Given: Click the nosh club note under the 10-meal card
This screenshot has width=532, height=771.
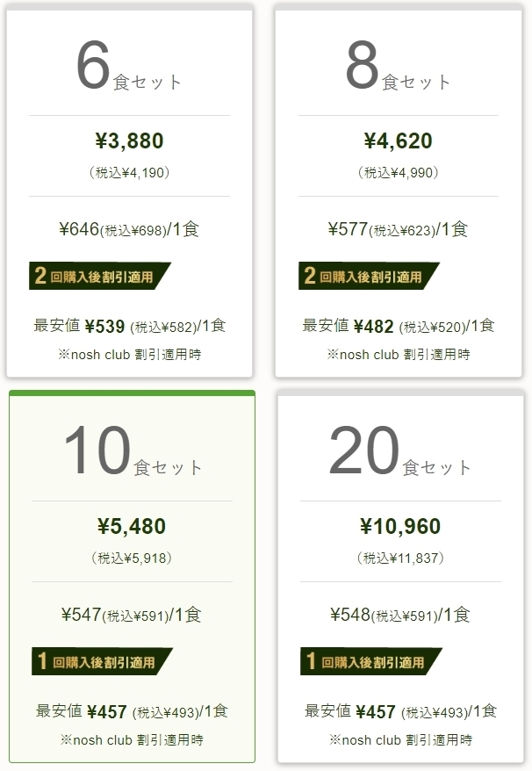Looking at the screenshot, I should (132, 740).
